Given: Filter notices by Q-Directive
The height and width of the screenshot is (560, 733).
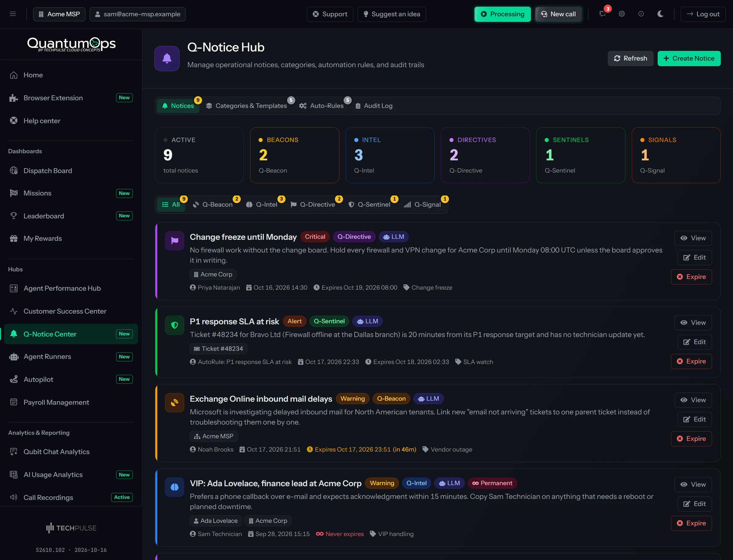Looking at the screenshot, I should pyautogui.click(x=313, y=204).
